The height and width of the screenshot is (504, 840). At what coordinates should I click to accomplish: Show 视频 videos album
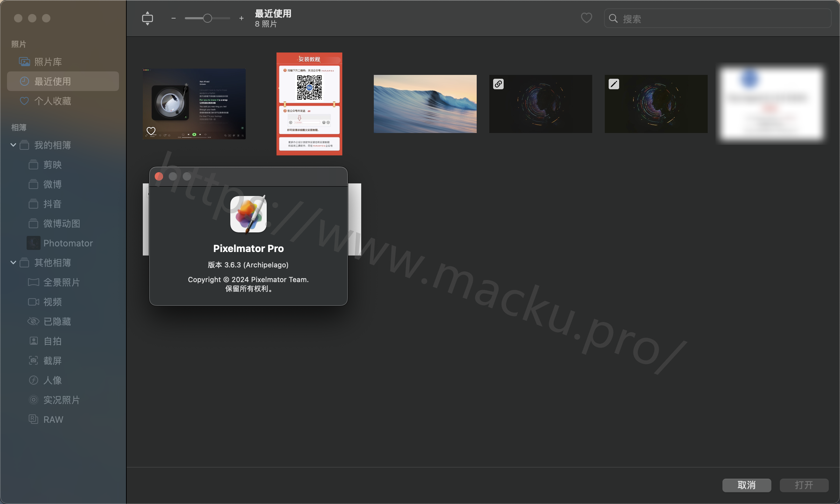[x=63, y=302]
